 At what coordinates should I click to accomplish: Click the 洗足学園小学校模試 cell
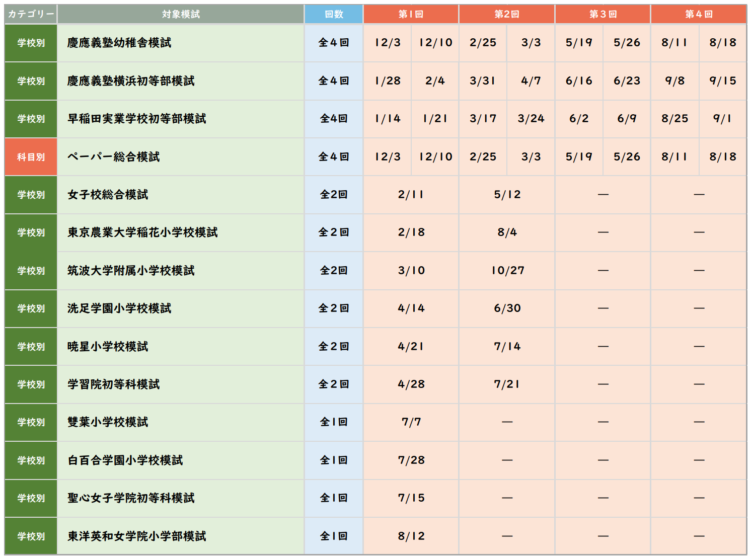(x=181, y=308)
